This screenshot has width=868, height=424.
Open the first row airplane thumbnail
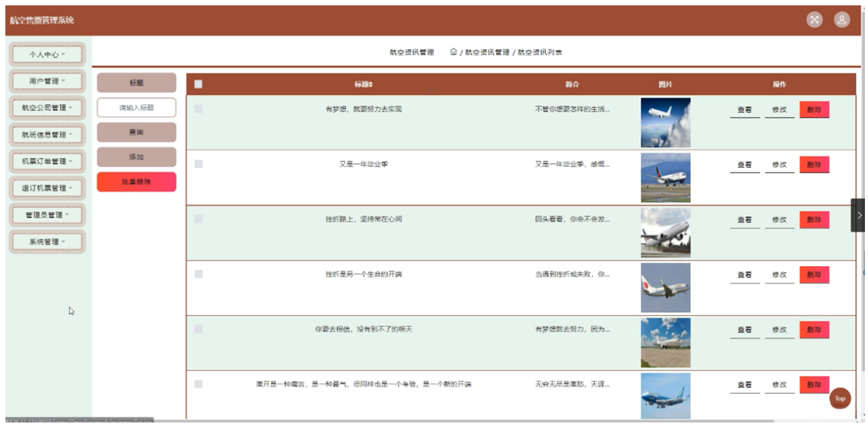pyautogui.click(x=666, y=123)
